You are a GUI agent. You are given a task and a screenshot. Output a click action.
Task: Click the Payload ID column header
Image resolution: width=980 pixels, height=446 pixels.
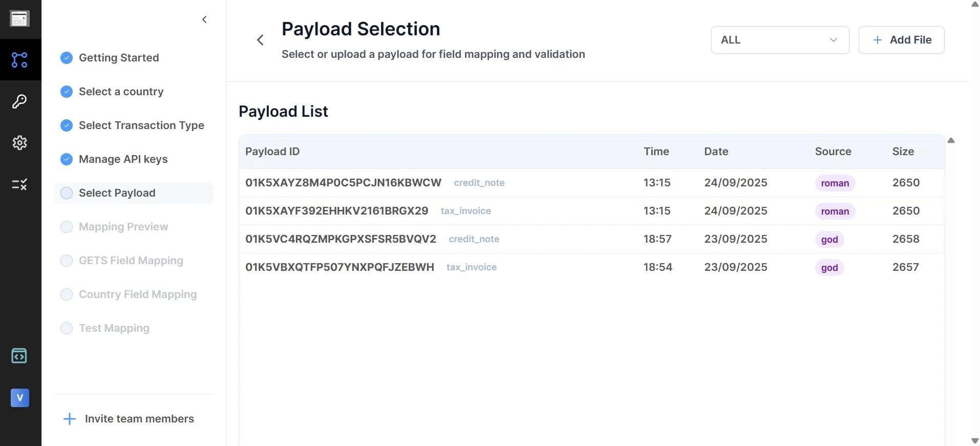click(272, 152)
